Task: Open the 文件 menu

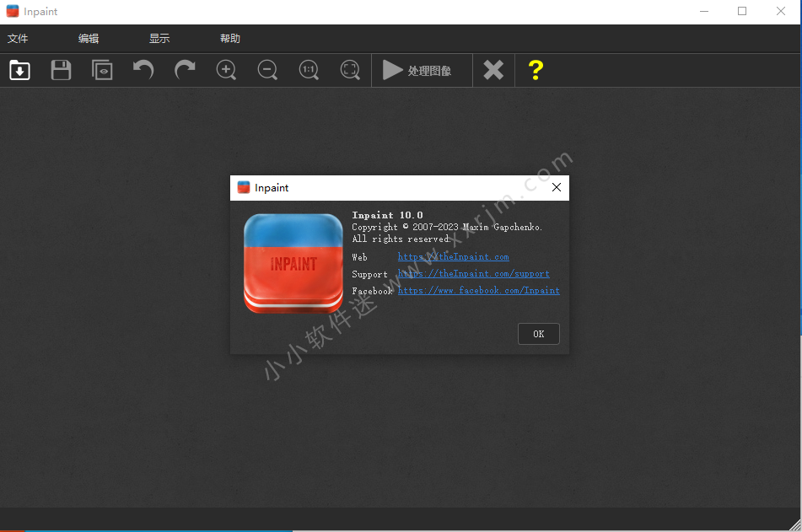Action: tap(18, 39)
